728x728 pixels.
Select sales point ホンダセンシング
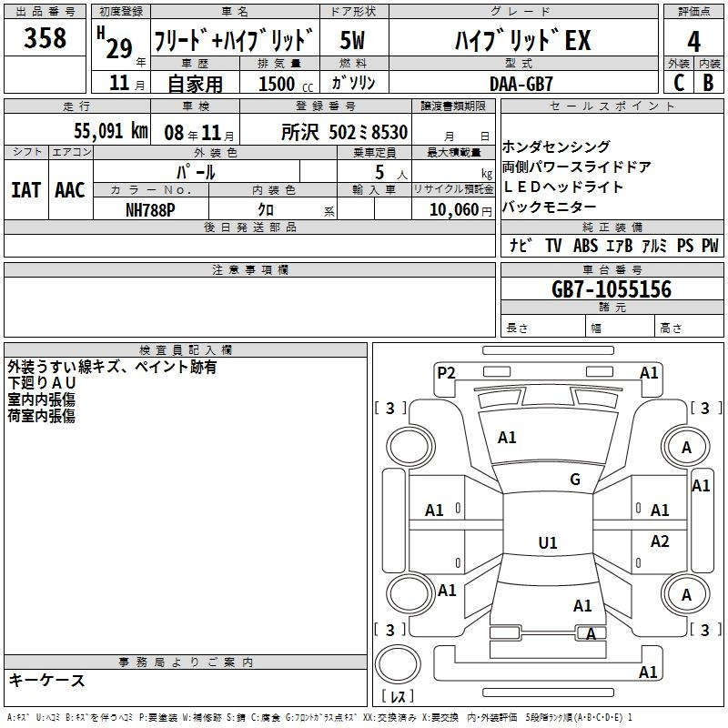556,147
